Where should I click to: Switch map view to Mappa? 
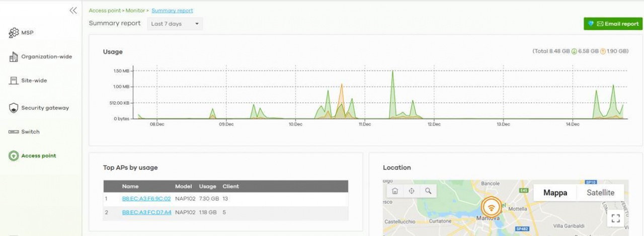555,193
